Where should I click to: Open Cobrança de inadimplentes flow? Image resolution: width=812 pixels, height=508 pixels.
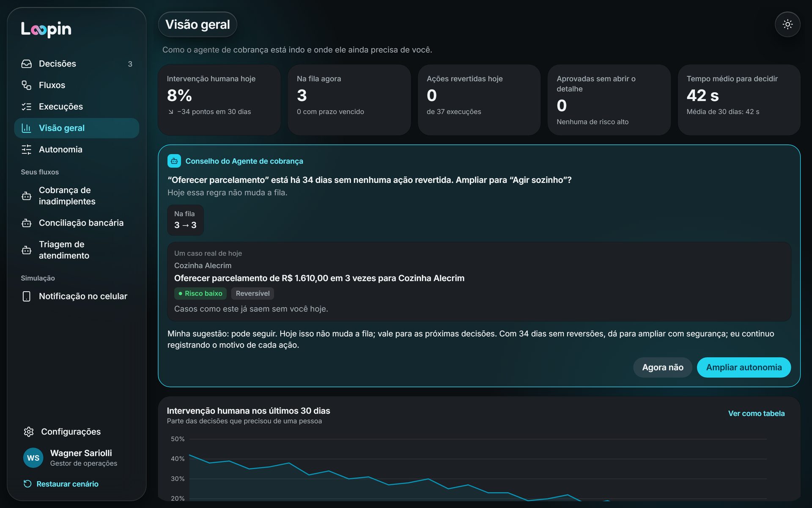(x=77, y=196)
